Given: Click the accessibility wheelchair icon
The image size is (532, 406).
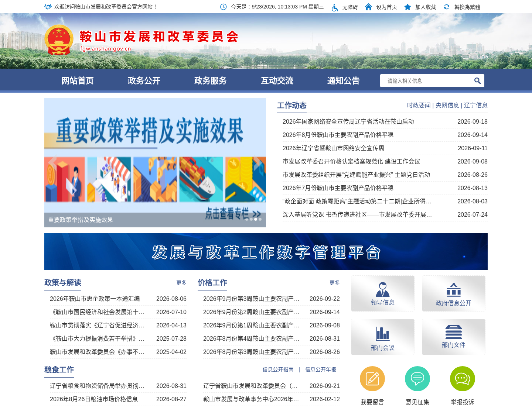Looking at the screenshot, I should tap(335, 7).
